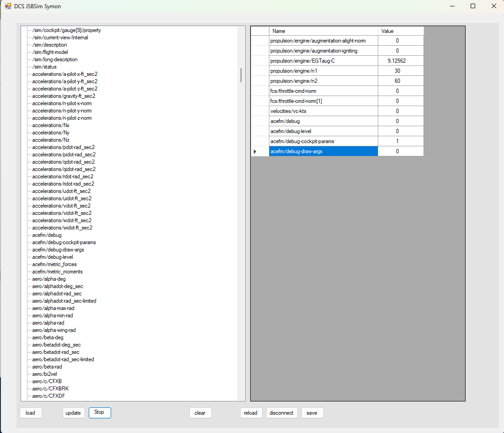Screen dimensions: 504x433
Task: Click the value cell for acefm/debug-draw-args
Action: (401, 151)
